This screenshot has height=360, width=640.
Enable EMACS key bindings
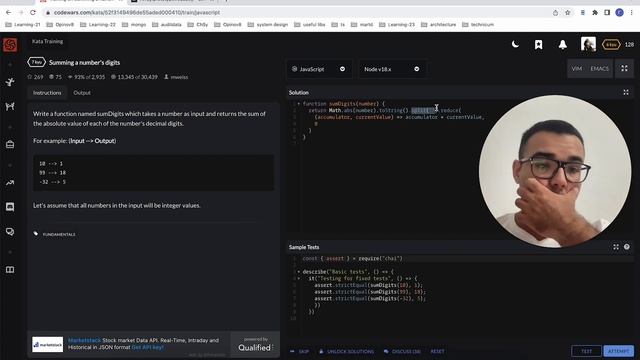point(599,69)
